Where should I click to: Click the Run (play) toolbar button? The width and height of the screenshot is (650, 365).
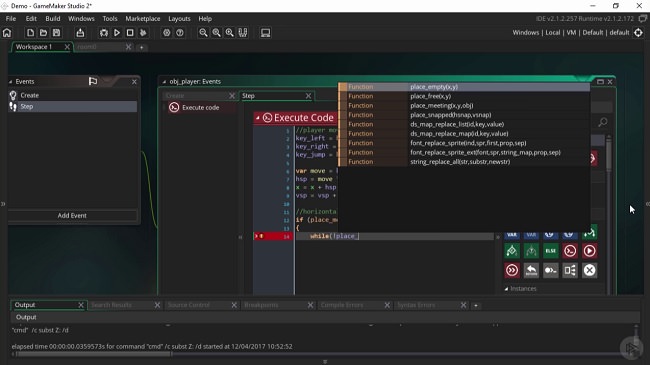[117, 33]
